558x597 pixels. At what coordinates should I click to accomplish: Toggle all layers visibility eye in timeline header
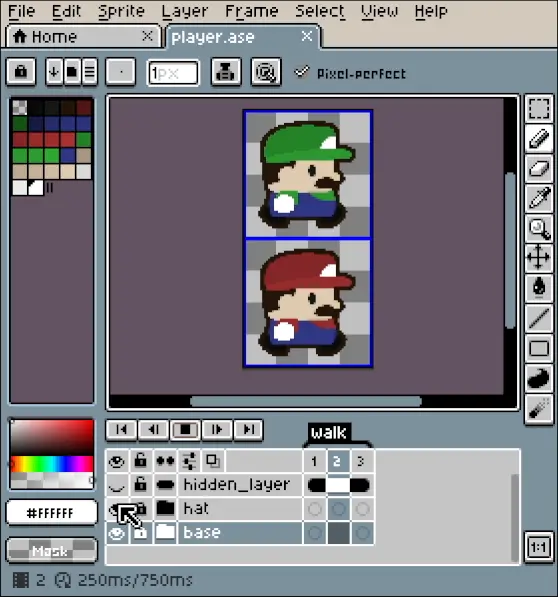pos(117,461)
